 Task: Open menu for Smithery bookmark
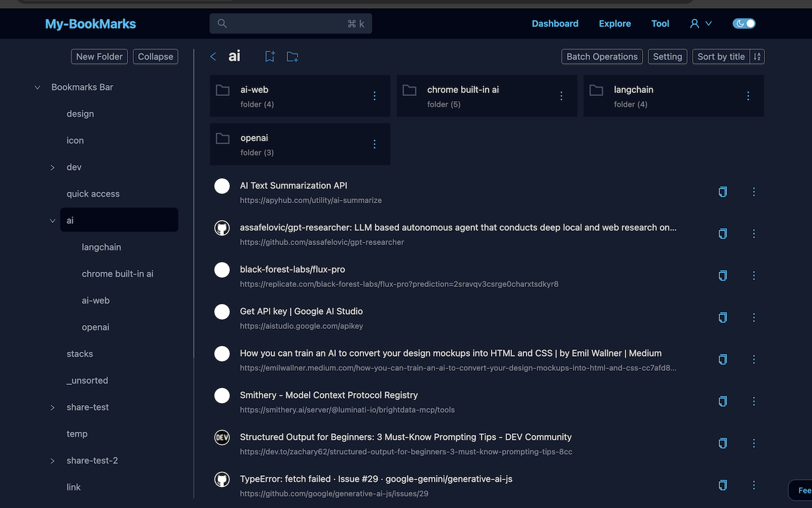754,401
